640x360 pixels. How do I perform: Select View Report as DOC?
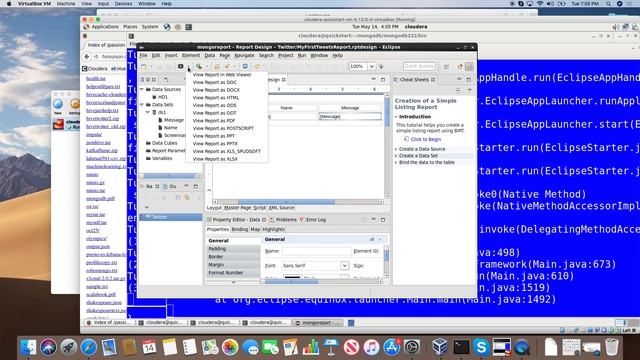(214, 82)
